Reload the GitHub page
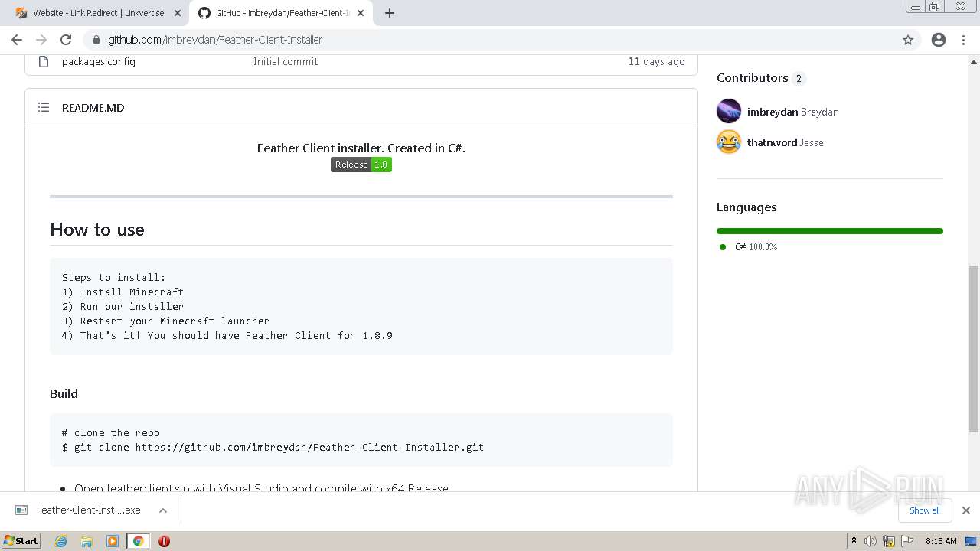Image resolution: width=980 pixels, height=551 pixels. [66, 40]
